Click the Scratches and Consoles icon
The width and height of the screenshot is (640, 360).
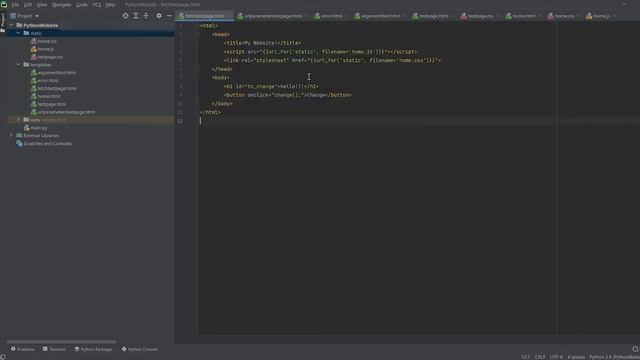(x=19, y=144)
